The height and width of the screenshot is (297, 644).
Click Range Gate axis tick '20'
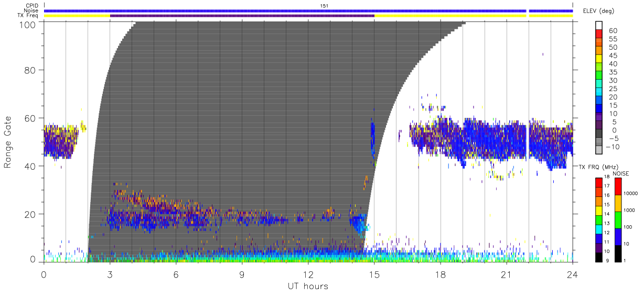coord(30,214)
